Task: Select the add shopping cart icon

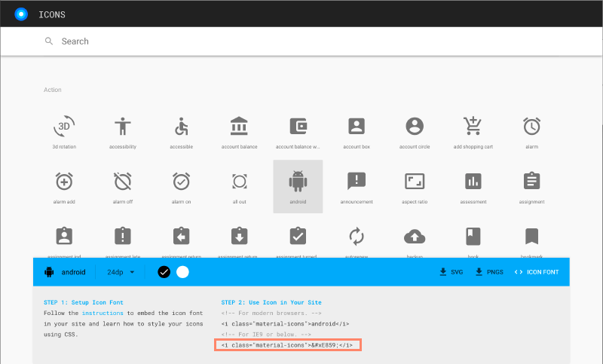Action: coord(473,127)
